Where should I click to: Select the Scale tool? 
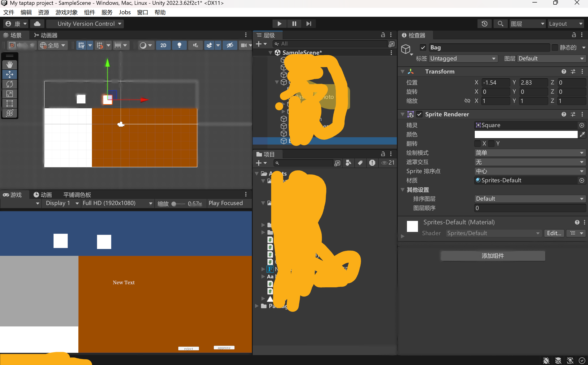coord(10,94)
